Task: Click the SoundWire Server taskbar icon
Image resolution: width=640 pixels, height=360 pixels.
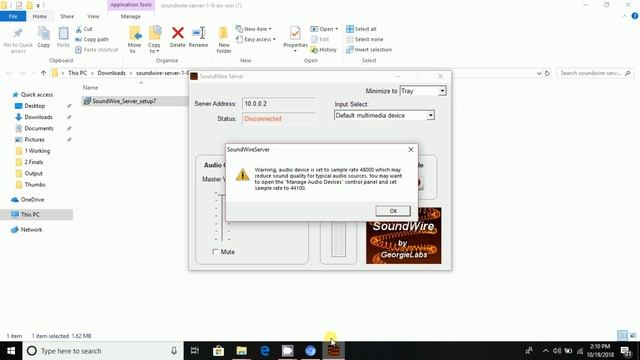Action: pos(333,351)
